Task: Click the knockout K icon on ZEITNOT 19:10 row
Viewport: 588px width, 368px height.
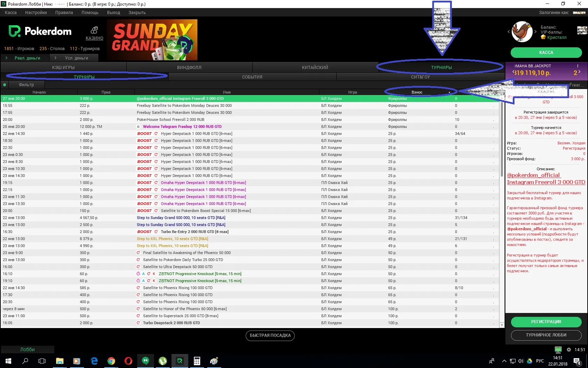Action: (x=154, y=281)
